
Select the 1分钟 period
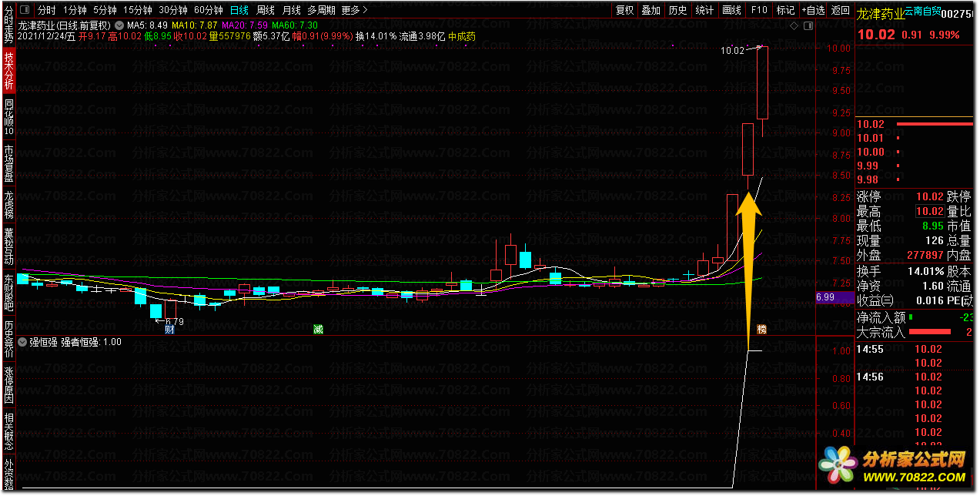[x=75, y=10]
